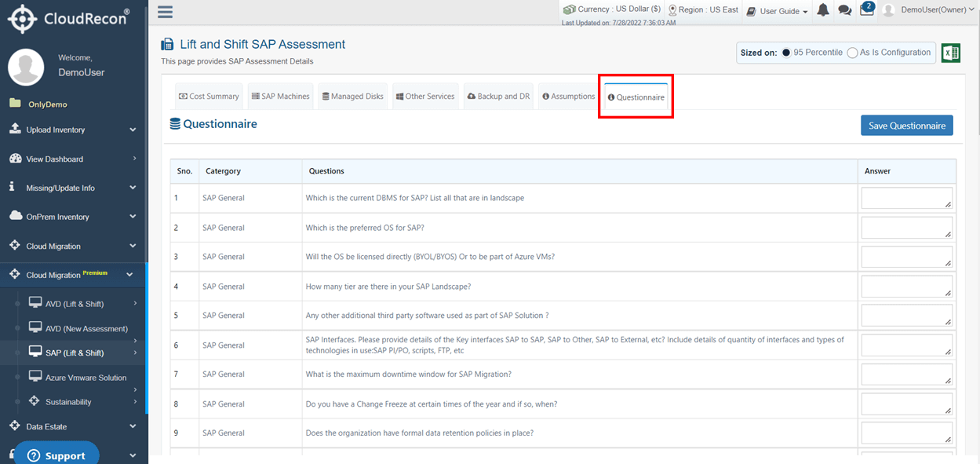Collapse the Cloud Migration Premium menu

pyautogui.click(x=74, y=275)
